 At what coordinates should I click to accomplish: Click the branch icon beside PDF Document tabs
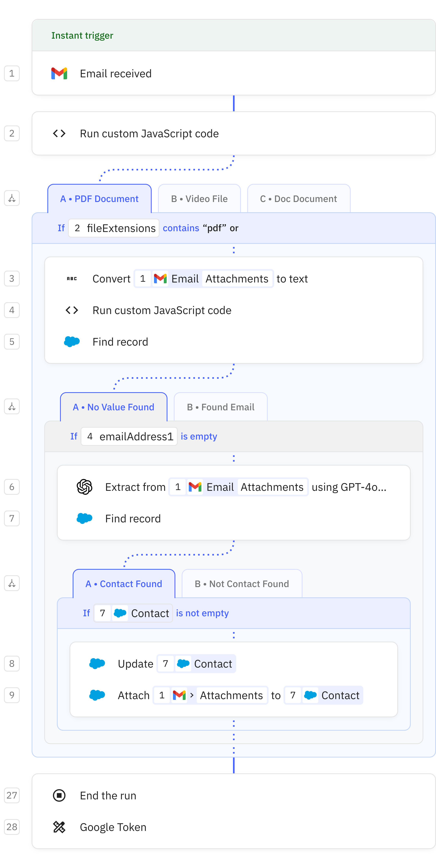click(x=12, y=198)
